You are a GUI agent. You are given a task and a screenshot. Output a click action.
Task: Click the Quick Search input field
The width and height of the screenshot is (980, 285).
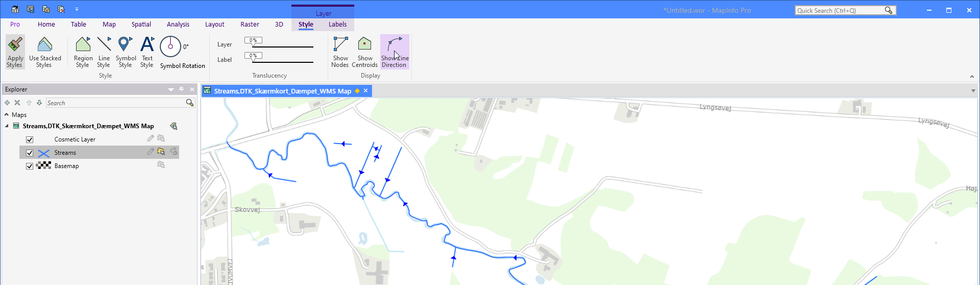coord(840,10)
